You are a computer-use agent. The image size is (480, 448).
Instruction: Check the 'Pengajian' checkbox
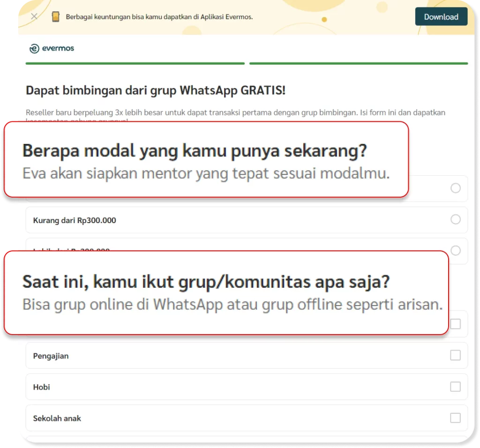(455, 356)
